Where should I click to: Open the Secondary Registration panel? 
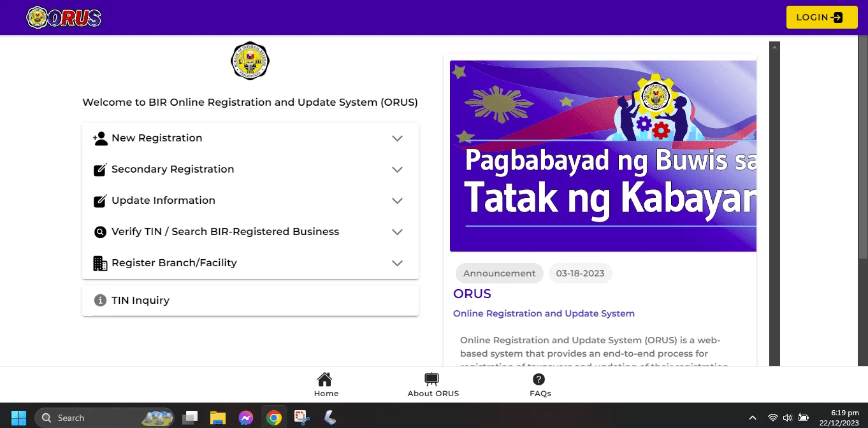(250, 169)
